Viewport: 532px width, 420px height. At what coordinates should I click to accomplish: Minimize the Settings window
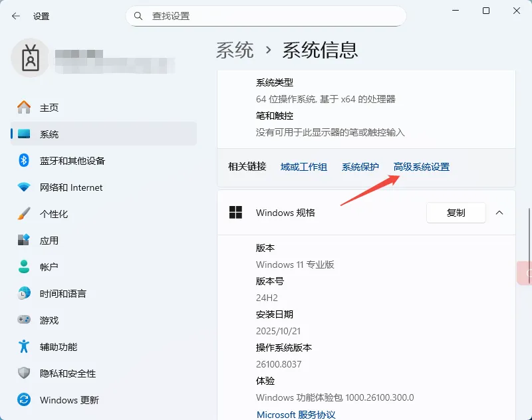pyautogui.click(x=456, y=11)
